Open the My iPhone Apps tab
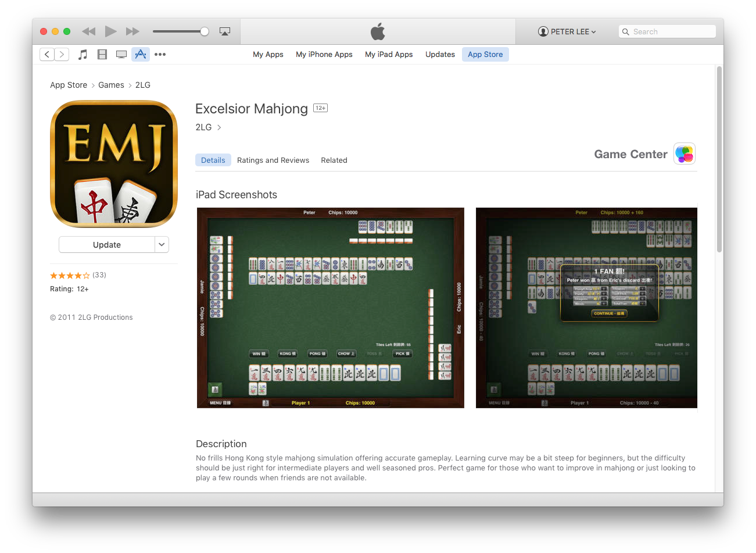Image resolution: width=756 pixels, height=553 pixels. (x=324, y=54)
